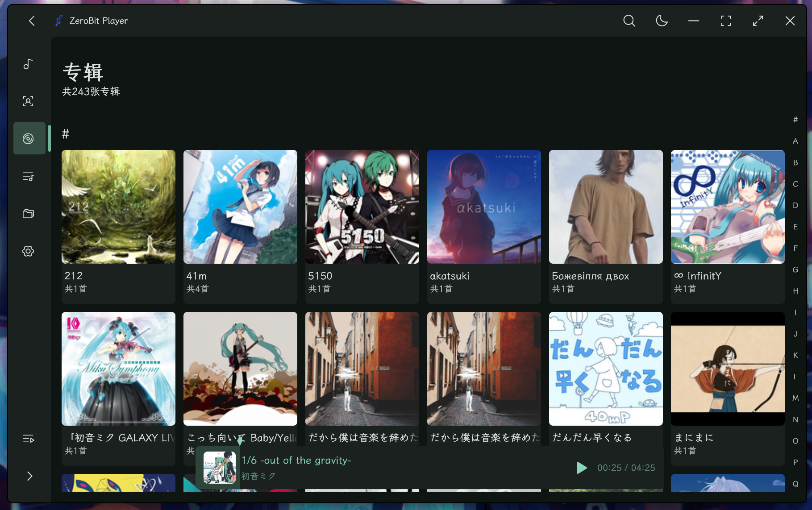
Task: Click the album title "akatsuki"
Action: 450,276
